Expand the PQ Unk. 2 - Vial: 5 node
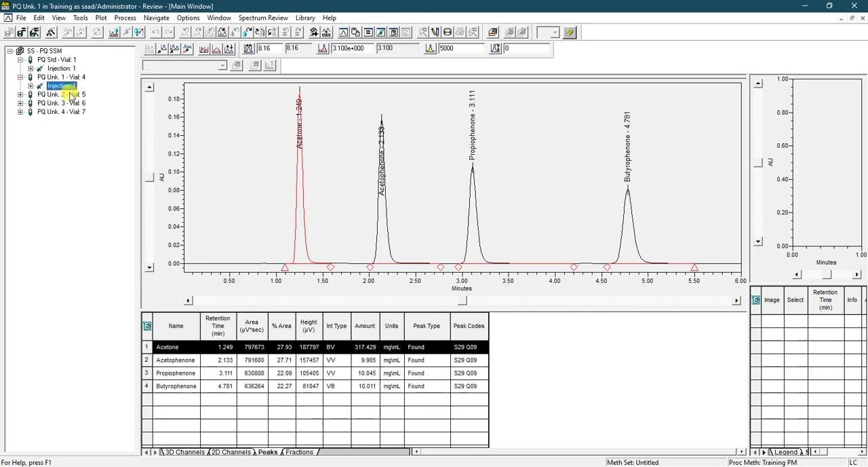The width and height of the screenshot is (868, 467). [20, 94]
